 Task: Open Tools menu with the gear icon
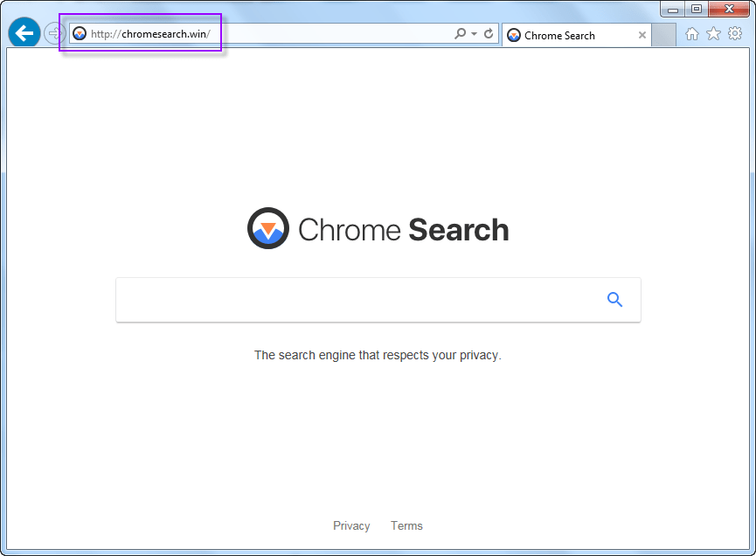click(735, 33)
